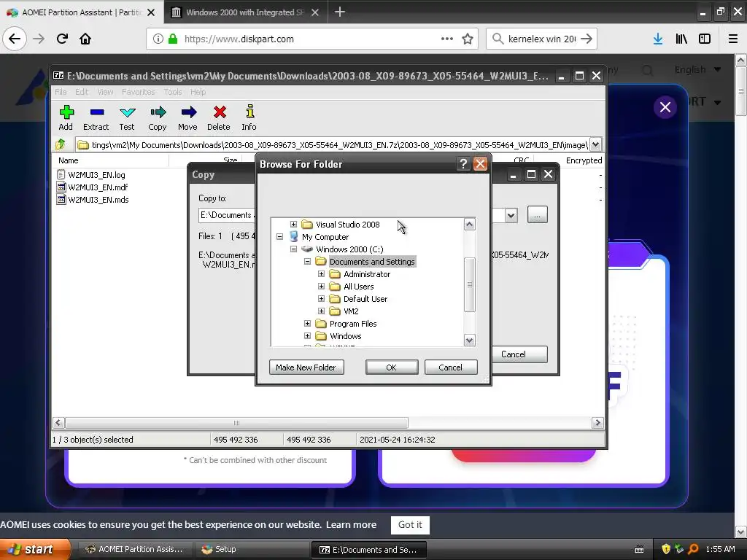Image resolution: width=747 pixels, height=560 pixels.
Task: Click the Move toolbar icon in 7-Zip
Action: coord(189,113)
